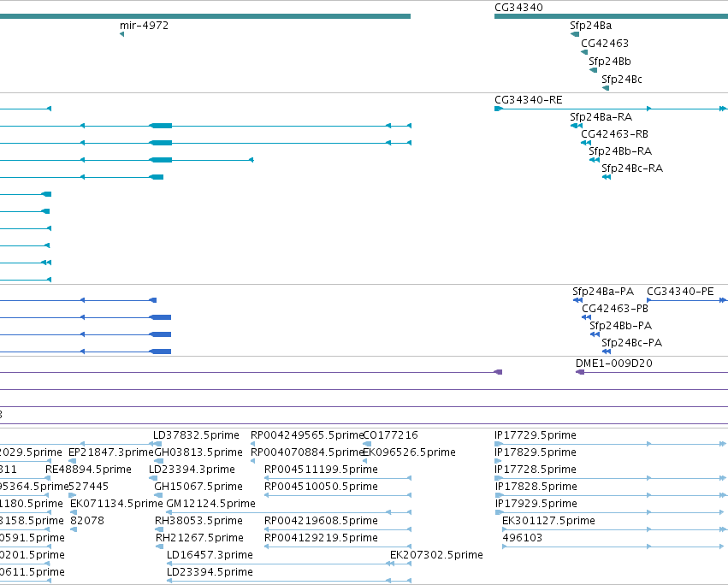The image size is (728, 585).
Task: Click the LD37832.5prime EST label
Action: 196,435
